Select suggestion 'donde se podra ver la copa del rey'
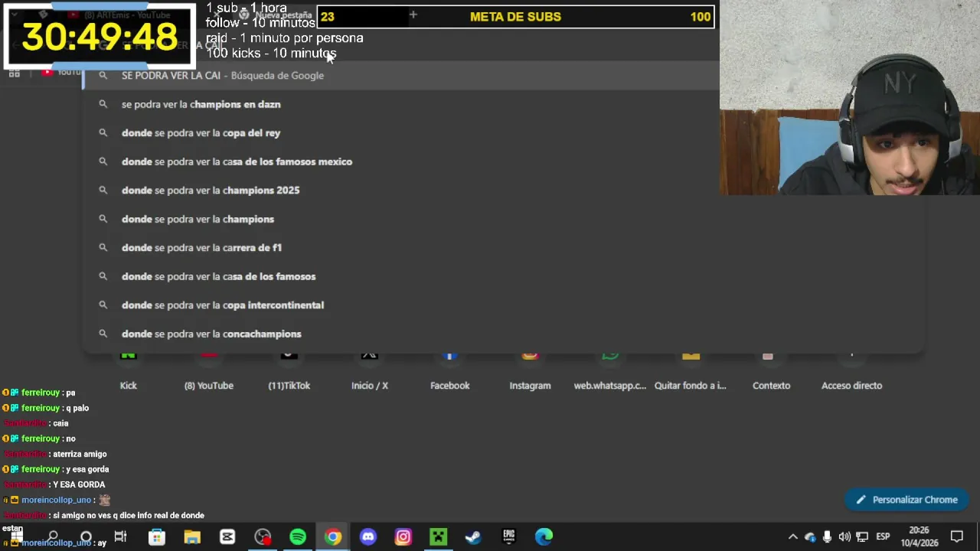The height and width of the screenshot is (551, 980). 503,133
